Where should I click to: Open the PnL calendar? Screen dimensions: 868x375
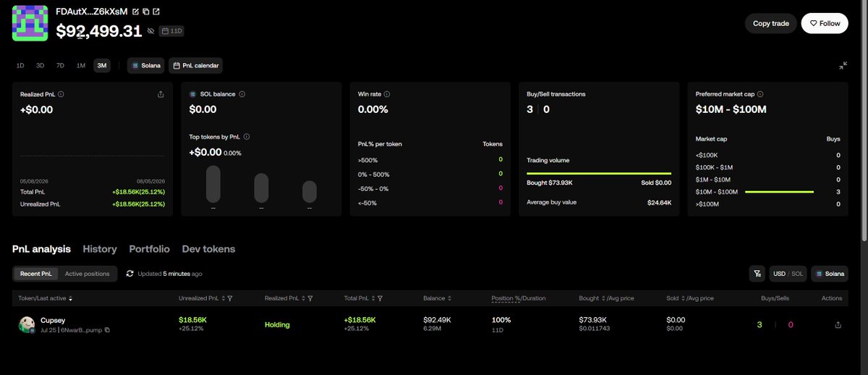(x=196, y=65)
